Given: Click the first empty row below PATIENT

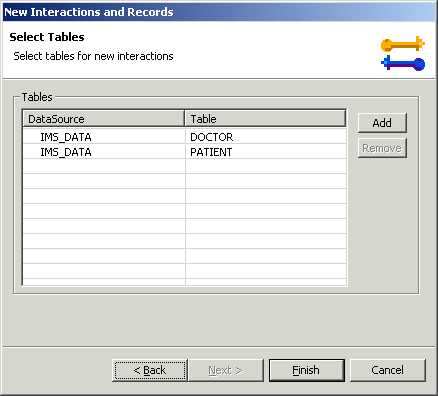Looking at the screenshot, I should 184,166.
